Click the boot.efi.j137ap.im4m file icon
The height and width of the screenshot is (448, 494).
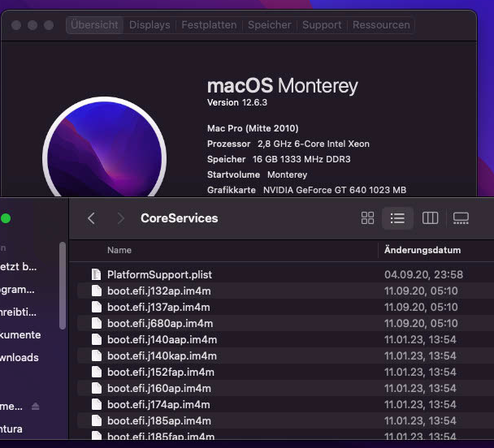[x=97, y=307]
